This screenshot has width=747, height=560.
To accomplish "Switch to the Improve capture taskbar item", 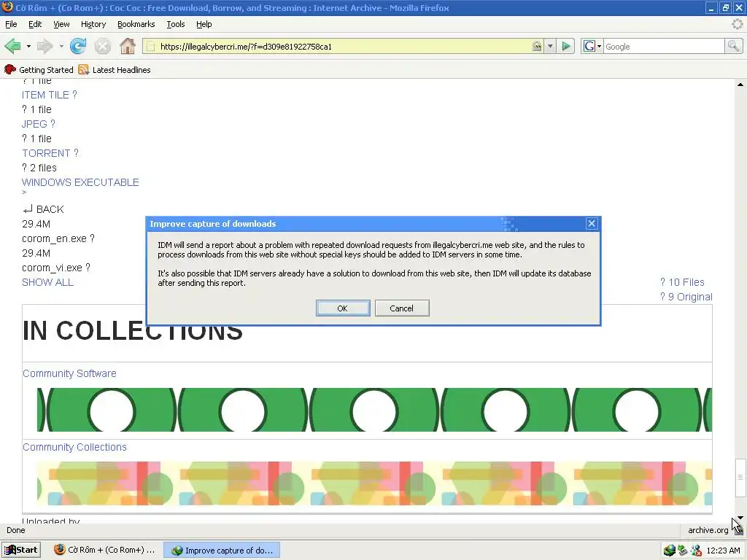I will pyautogui.click(x=222, y=550).
